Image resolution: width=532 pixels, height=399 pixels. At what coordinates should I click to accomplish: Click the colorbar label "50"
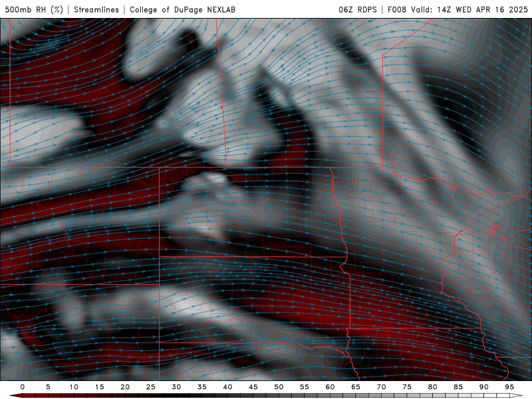(x=279, y=387)
